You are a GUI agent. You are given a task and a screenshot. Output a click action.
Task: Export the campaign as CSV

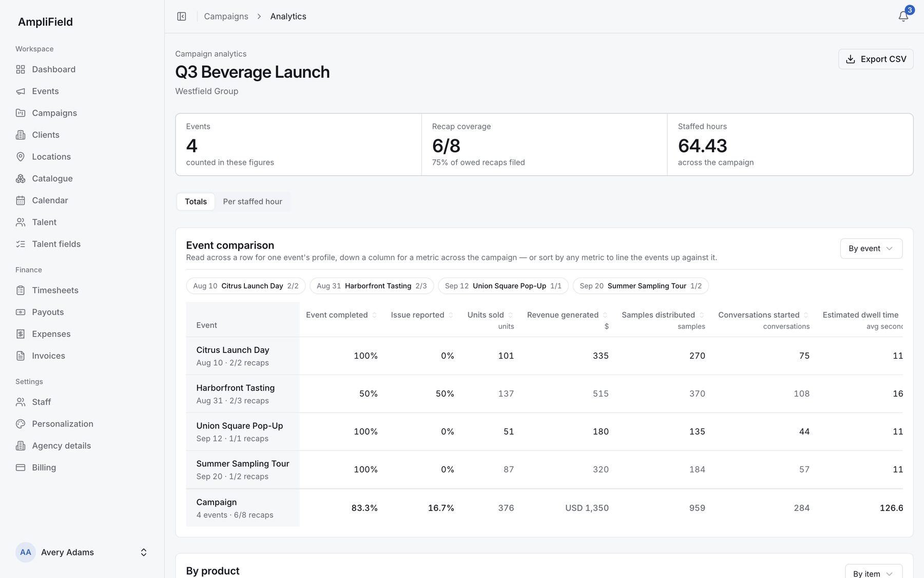tap(876, 59)
